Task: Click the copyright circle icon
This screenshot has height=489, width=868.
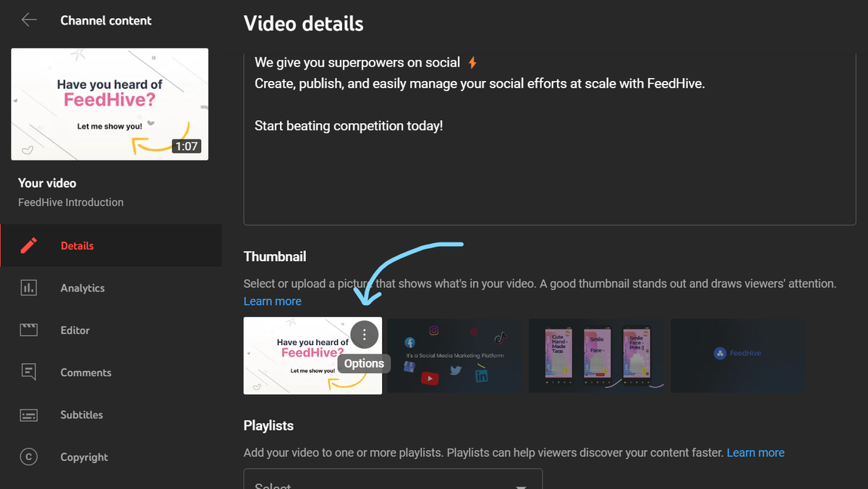Action: (29, 456)
